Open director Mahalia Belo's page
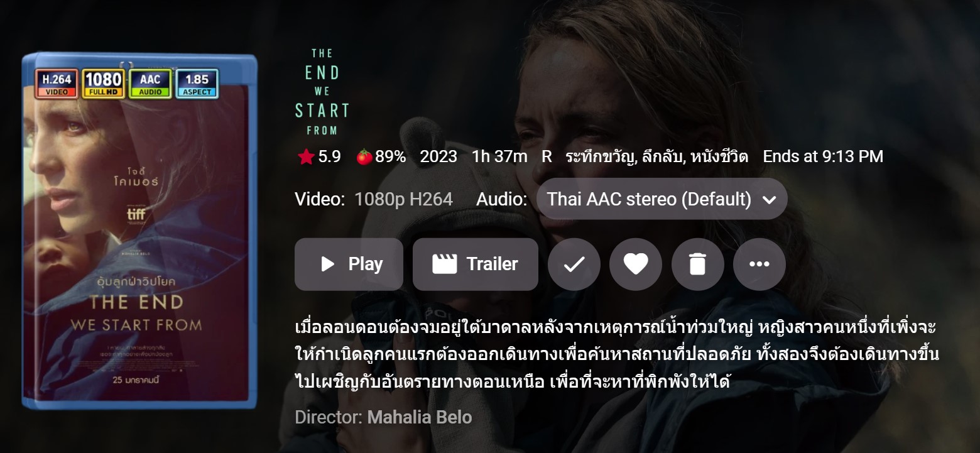 420,417
